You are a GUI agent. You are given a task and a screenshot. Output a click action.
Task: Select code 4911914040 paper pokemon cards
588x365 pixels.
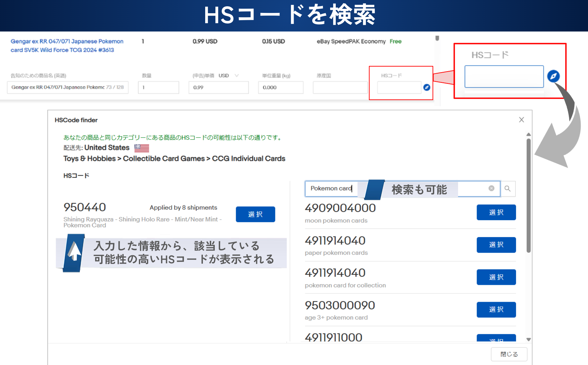click(x=496, y=245)
